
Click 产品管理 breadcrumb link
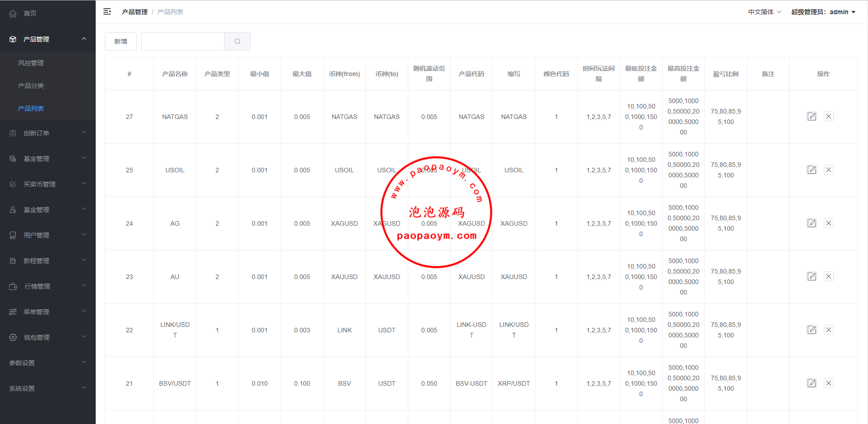tap(134, 12)
